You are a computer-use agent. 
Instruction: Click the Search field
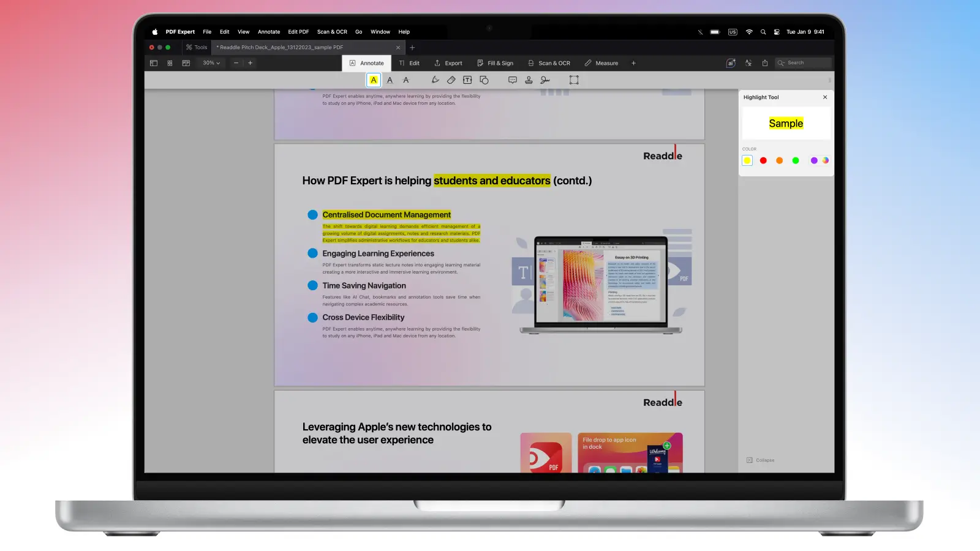coord(804,63)
